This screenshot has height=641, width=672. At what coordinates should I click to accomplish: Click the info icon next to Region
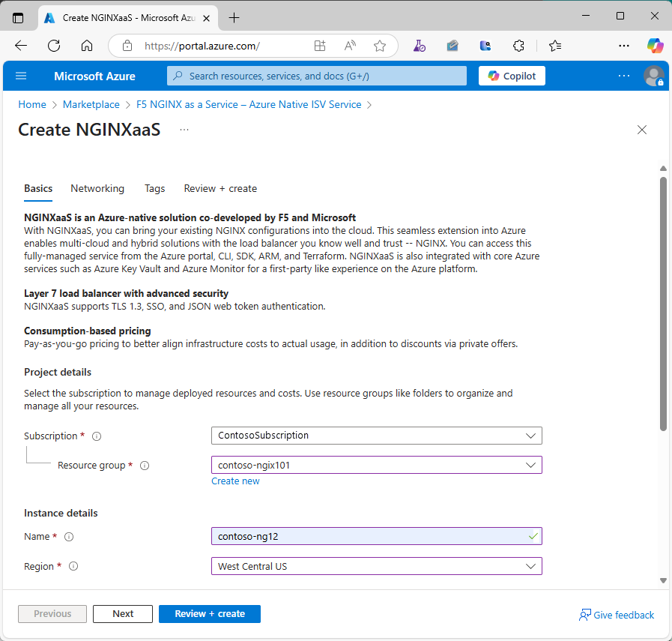(x=73, y=566)
